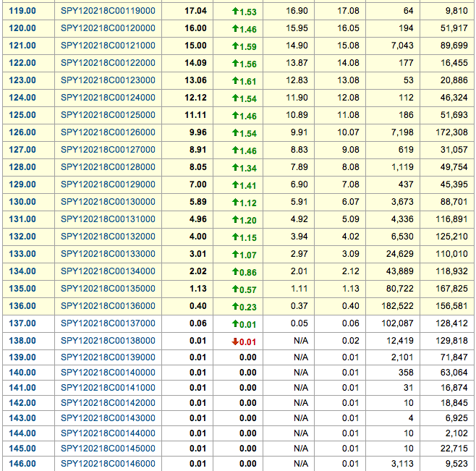The image size is (476, 471).
Task: Select open interest 172,308
Action: [x=451, y=132]
